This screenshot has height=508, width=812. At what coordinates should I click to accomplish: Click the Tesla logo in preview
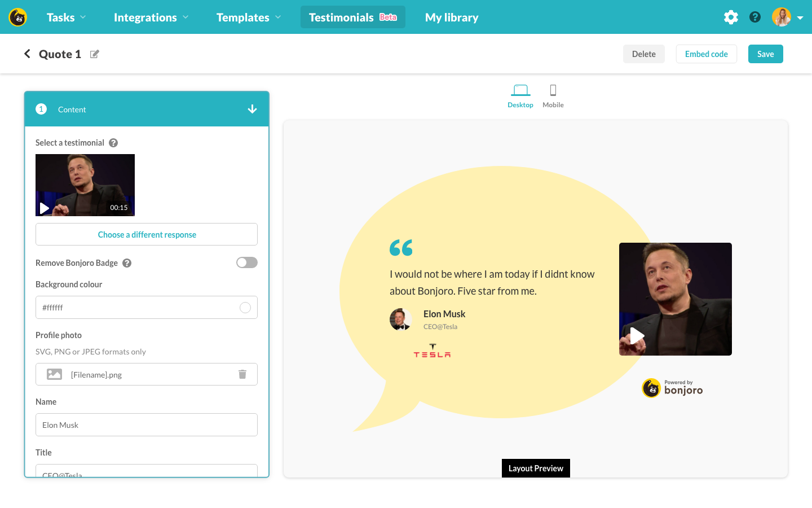433,351
